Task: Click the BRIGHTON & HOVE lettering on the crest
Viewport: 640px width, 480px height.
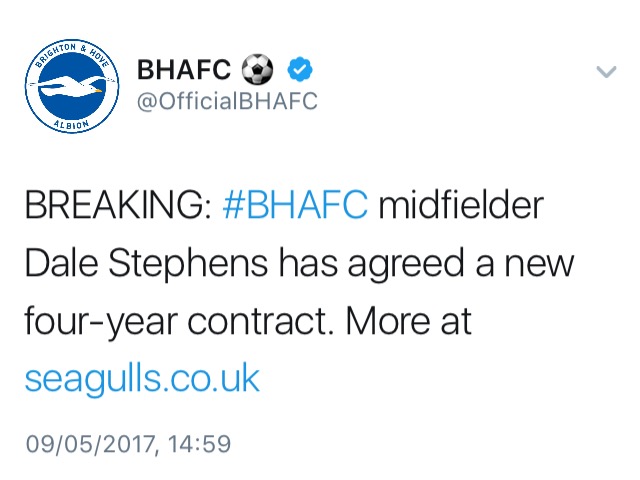Action: coord(72,53)
